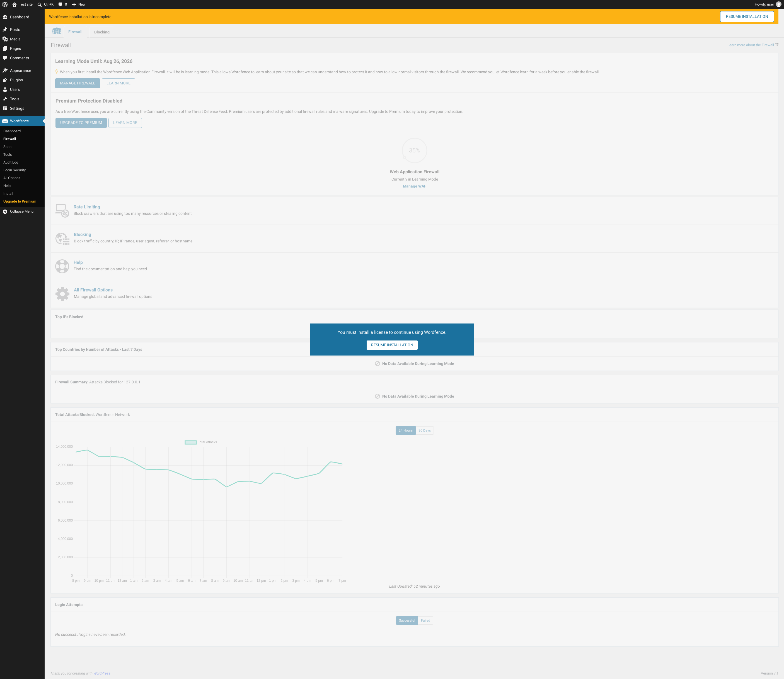Open the Firewall tab

coord(75,32)
